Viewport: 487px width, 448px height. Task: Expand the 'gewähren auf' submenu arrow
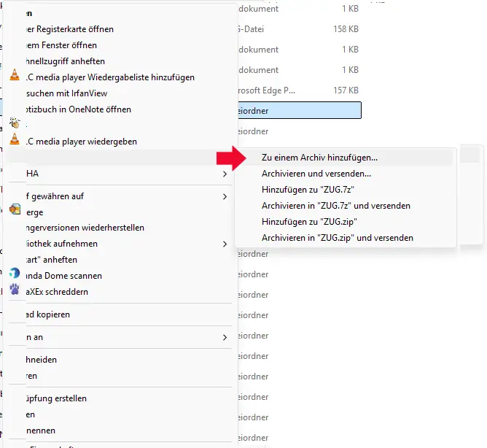tap(225, 197)
